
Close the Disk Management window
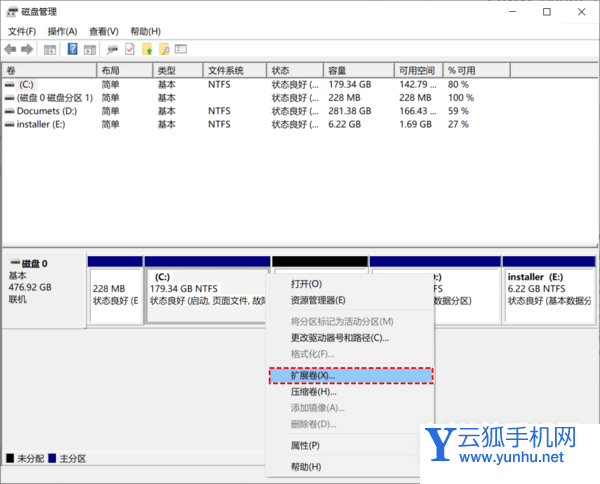(x=582, y=12)
